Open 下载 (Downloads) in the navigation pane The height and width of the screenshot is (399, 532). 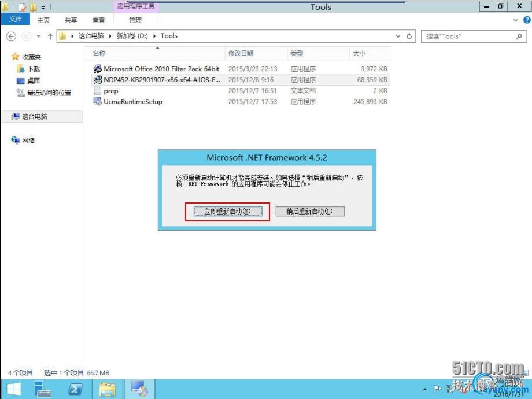(34, 69)
